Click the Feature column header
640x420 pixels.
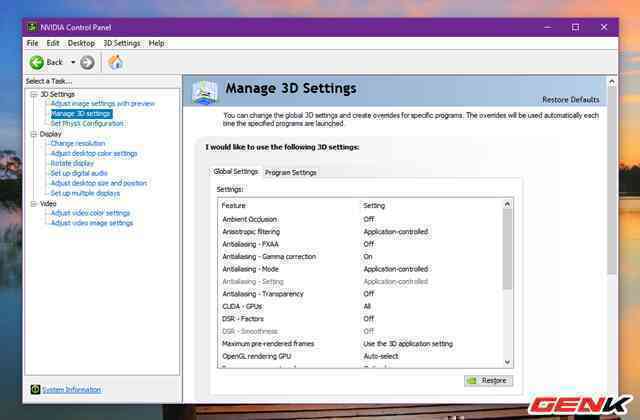click(233, 206)
